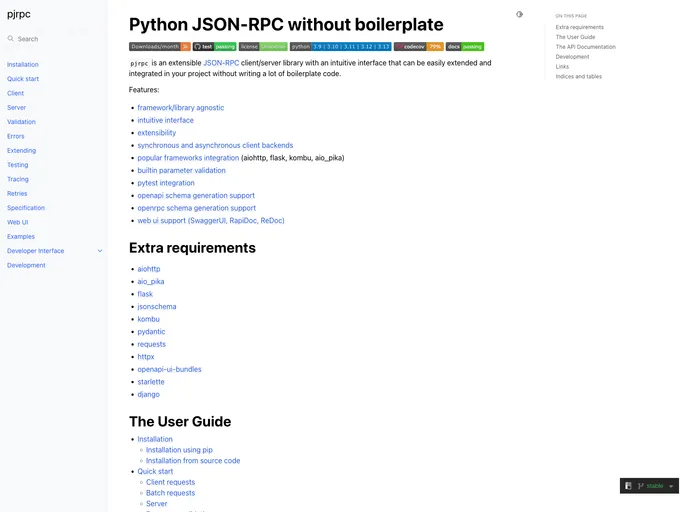The height and width of the screenshot is (512, 688).
Task: Toggle the light/dark theme icon
Action: [x=520, y=14]
